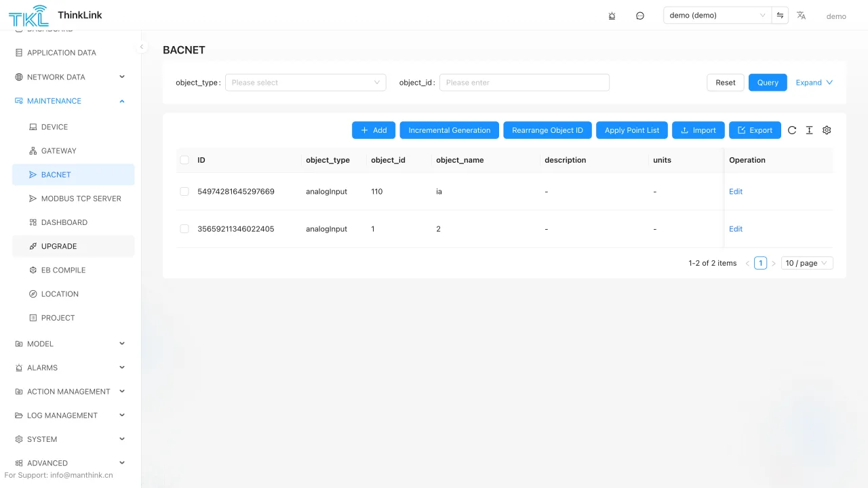Expand the Model menu chevron
Viewport: 868px width, 488px height.
pos(122,344)
